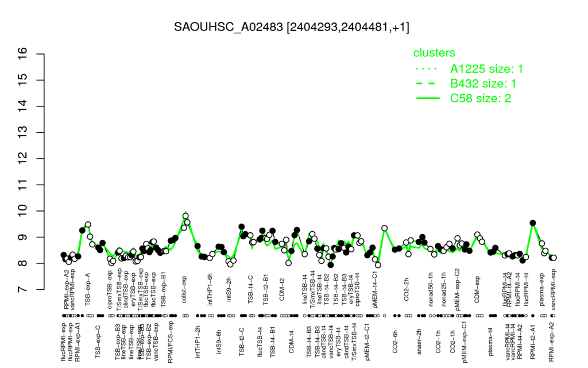The image size is (588, 368).
Task: Click x-axis label 'lineTSB-t4'
Action: click(304, 290)
